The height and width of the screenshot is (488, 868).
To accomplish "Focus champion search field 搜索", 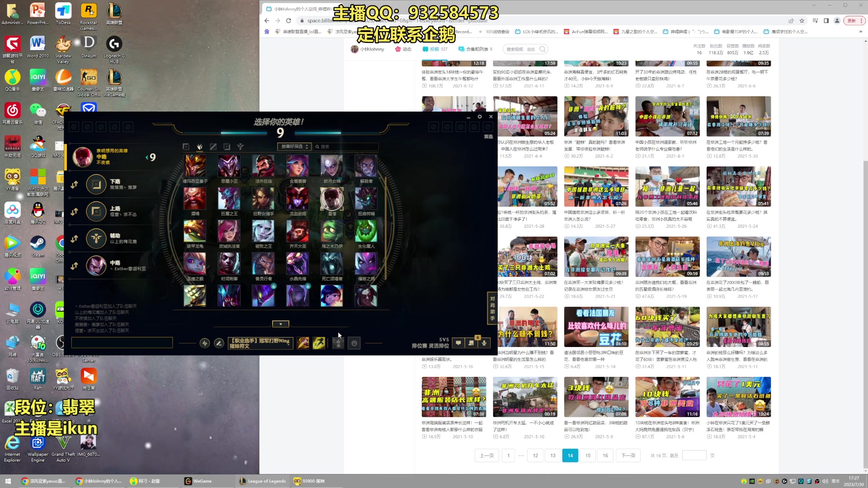I will (x=346, y=146).
